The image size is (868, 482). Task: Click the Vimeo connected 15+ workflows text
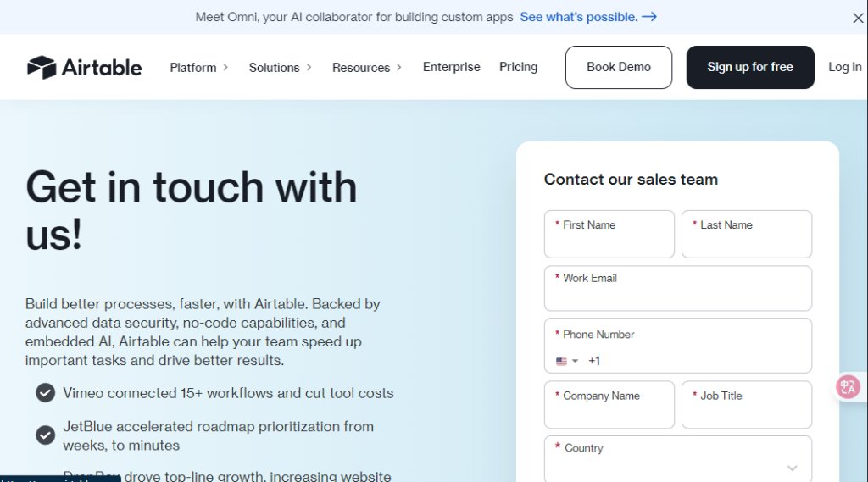228,393
